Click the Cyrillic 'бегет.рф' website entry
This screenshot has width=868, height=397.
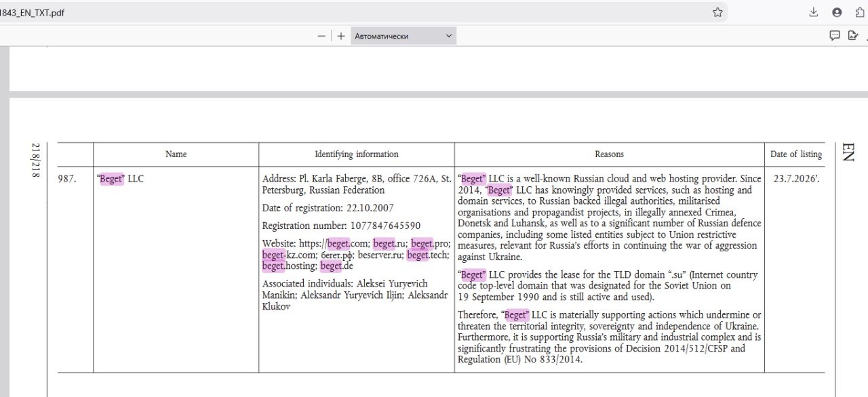[x=337, y=255]
